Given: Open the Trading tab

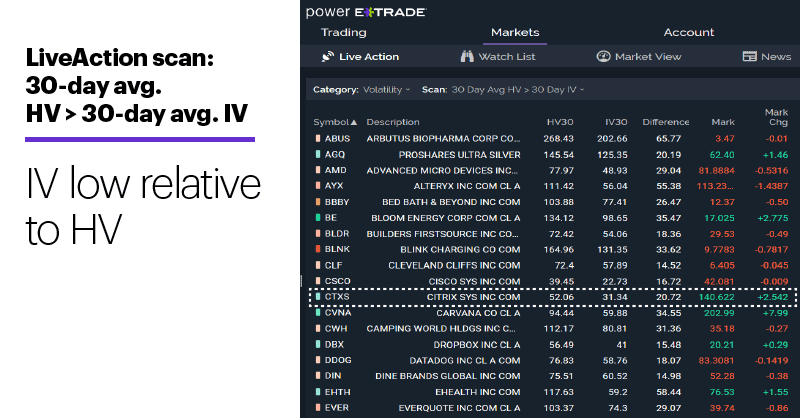Looking at the screenshot, I should pos(343,32).
